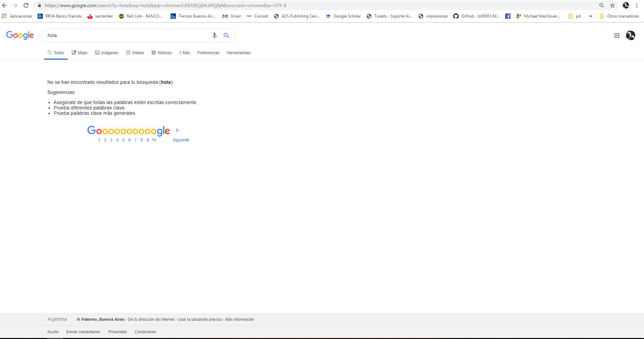Expand the Más menu
644x339 pixels.
tap(185, 53)
